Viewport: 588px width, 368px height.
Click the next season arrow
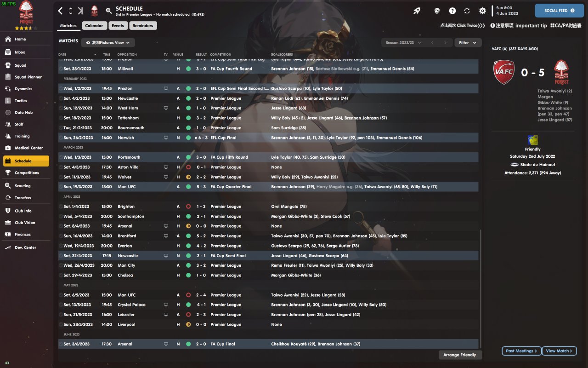pyautogui.click(x=445, y=43)
